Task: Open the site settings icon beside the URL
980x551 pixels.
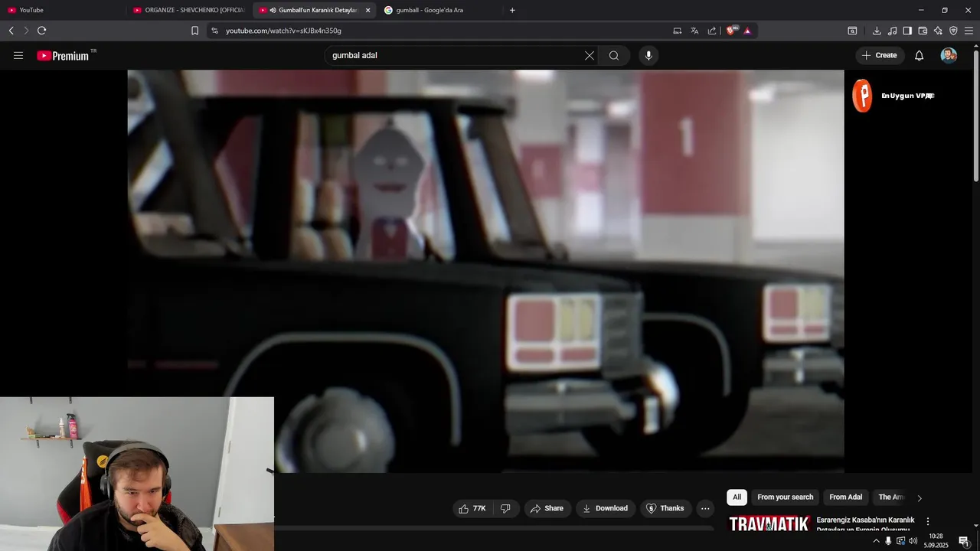Action: (214, 31)
